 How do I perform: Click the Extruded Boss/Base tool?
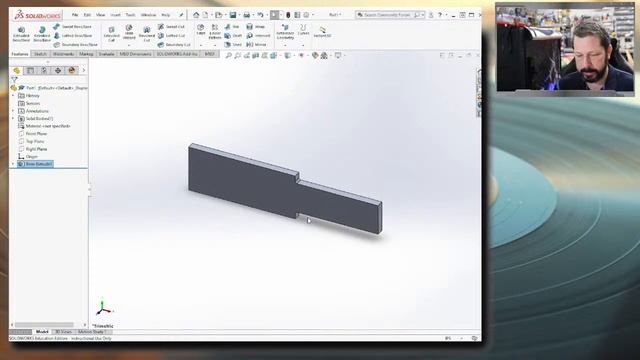pos(21,34)
